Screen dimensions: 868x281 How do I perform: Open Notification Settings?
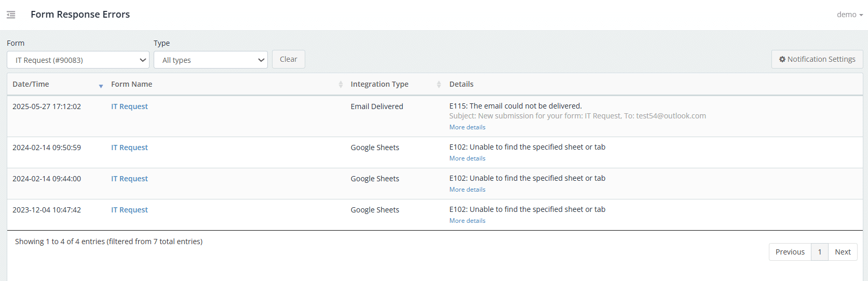(x=817, y=59)
